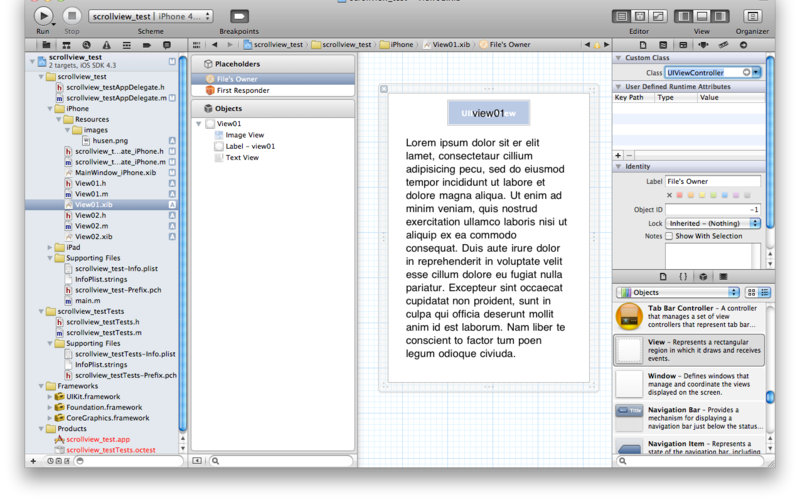
Task: Open View02.xib in project navigator
Action: 93,237
